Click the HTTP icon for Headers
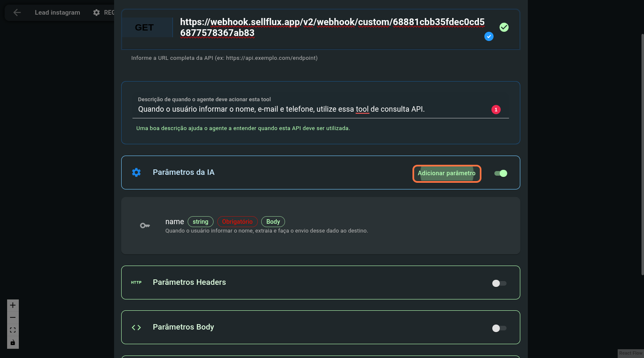This screenshot has width=644, height=358. [x=136, y=282]
